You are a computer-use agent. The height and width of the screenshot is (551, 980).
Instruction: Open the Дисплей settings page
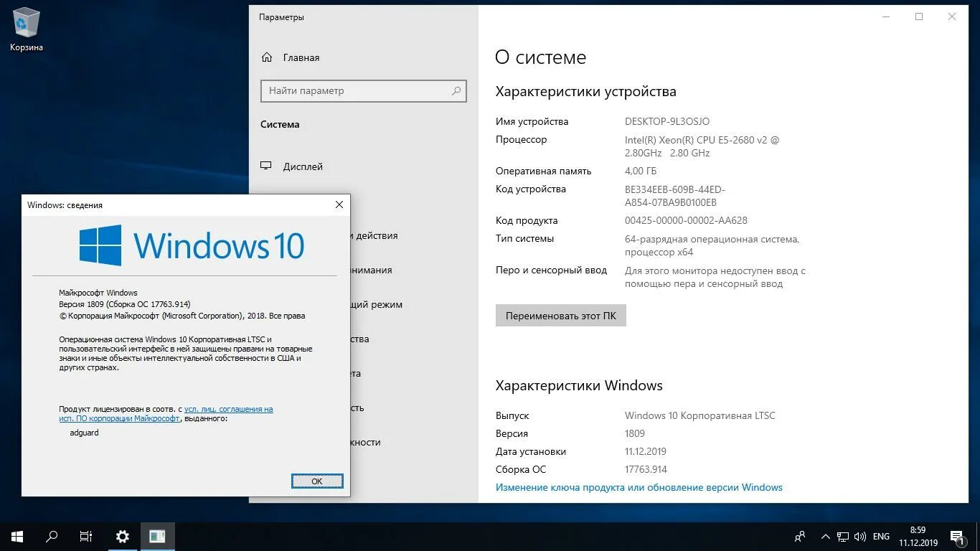click(x=303, y=166)
